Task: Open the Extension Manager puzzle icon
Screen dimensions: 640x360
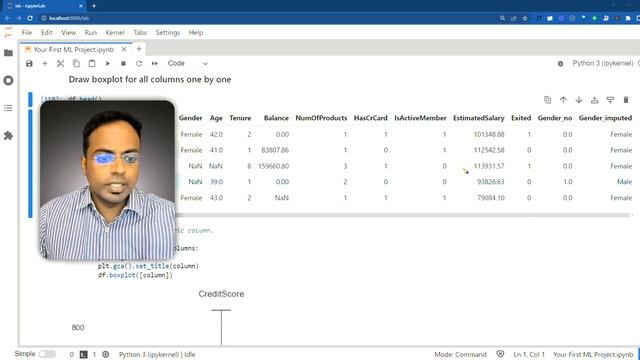Action: (x=8, y=136)
